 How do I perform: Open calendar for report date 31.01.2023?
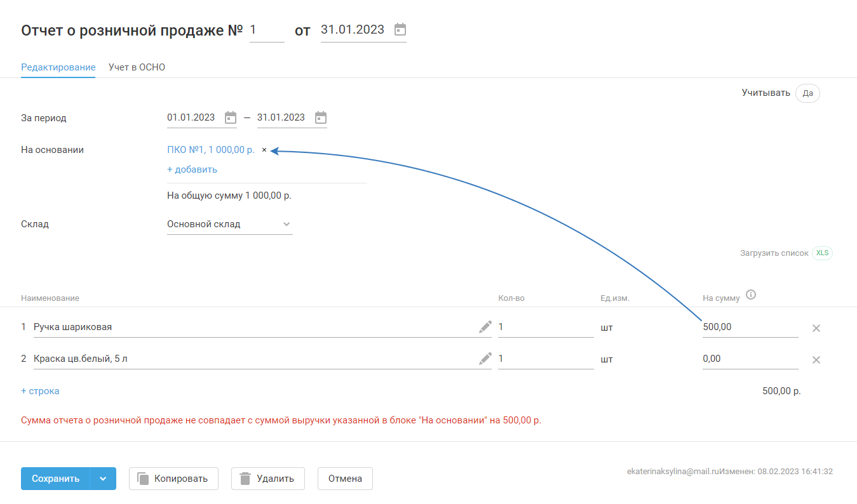[x=400, y=29]
